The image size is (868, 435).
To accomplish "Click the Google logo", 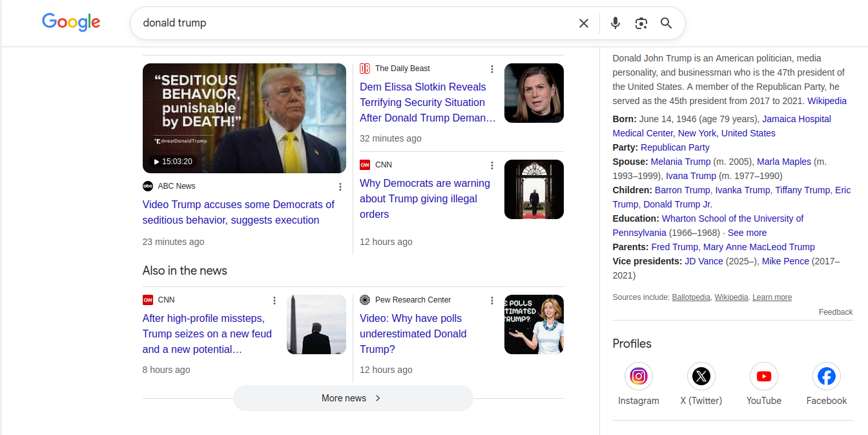I will point(71,23).
